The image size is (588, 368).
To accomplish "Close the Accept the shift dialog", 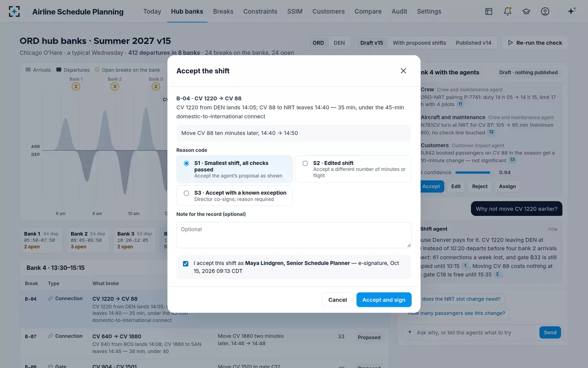I will tap(403, 71).
